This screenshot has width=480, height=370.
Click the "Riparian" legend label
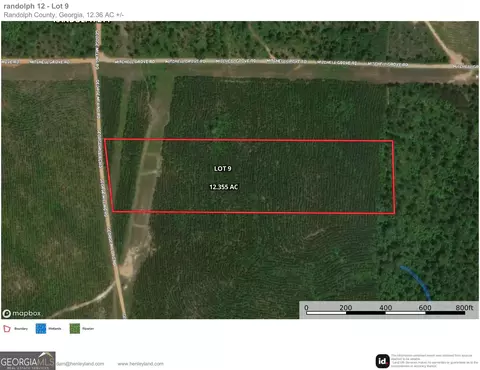88,329
